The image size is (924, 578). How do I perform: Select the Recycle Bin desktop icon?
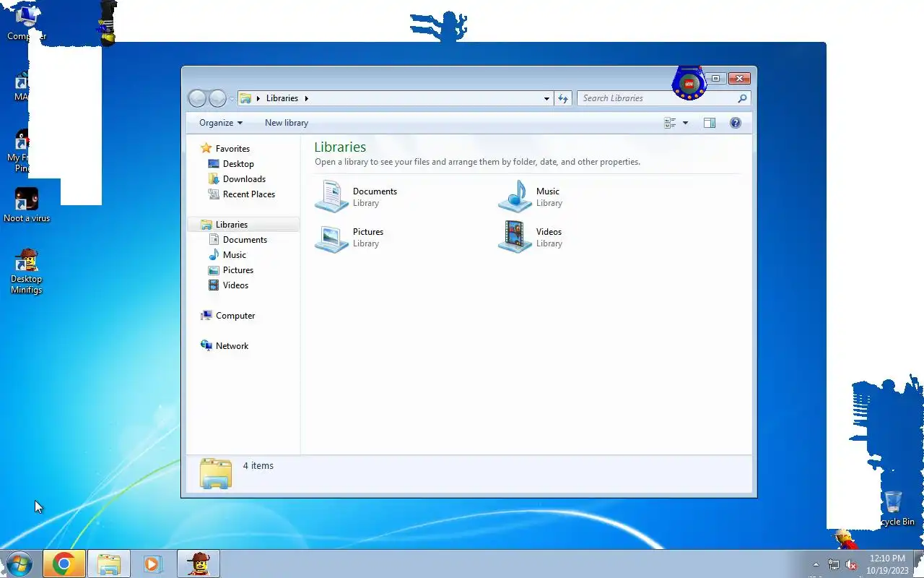tap(893, 508)
